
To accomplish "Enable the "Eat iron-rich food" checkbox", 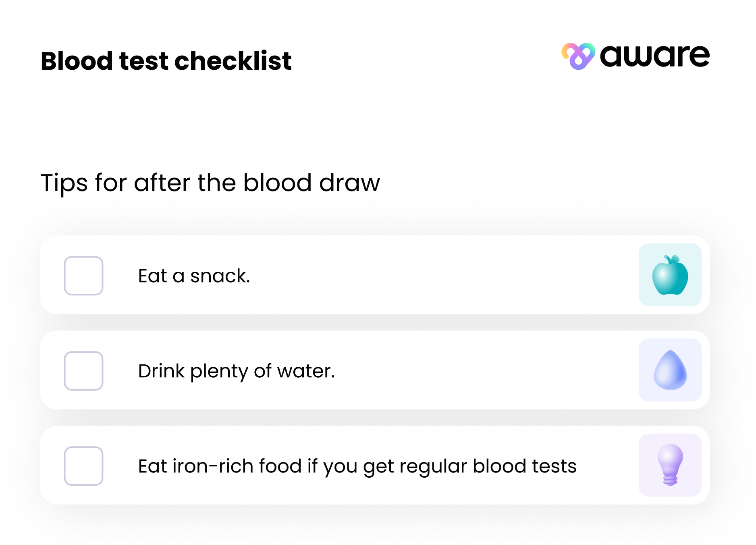I will pyautogui.click(x=84, y=466).
